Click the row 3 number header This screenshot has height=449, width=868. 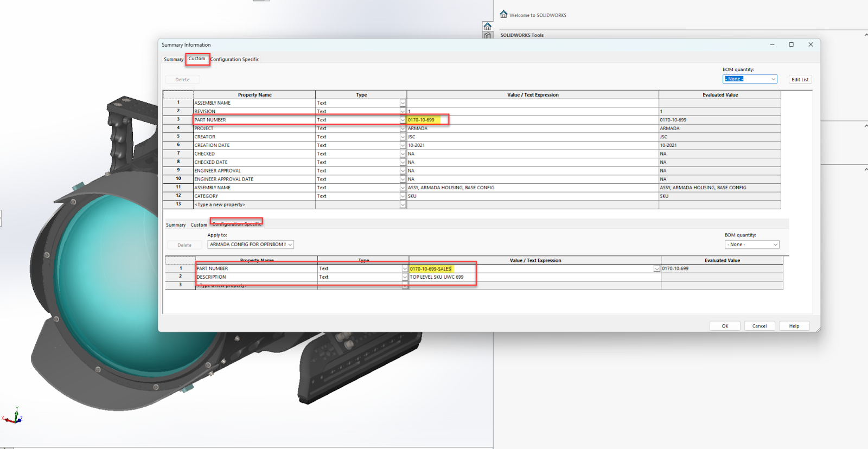[x=178, y=119]
